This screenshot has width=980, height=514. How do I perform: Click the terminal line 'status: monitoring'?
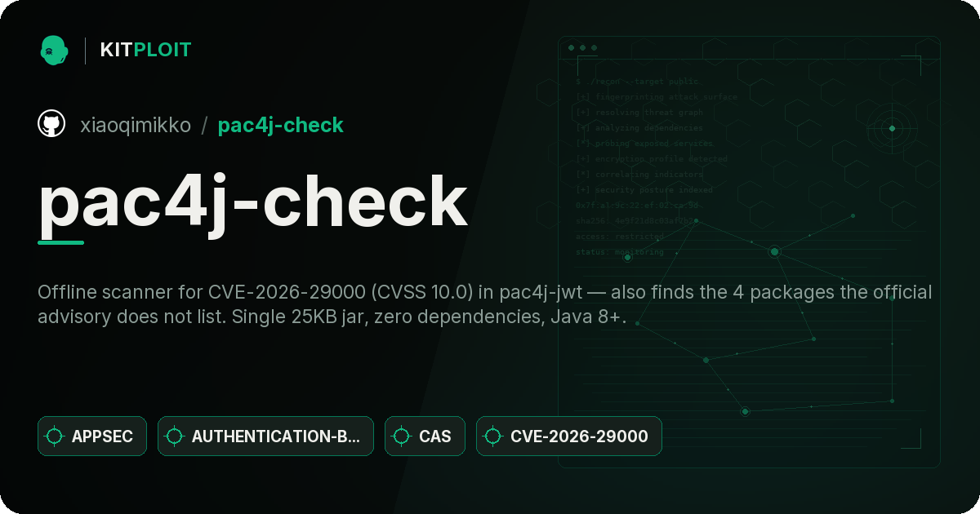(x=620, y=252)
